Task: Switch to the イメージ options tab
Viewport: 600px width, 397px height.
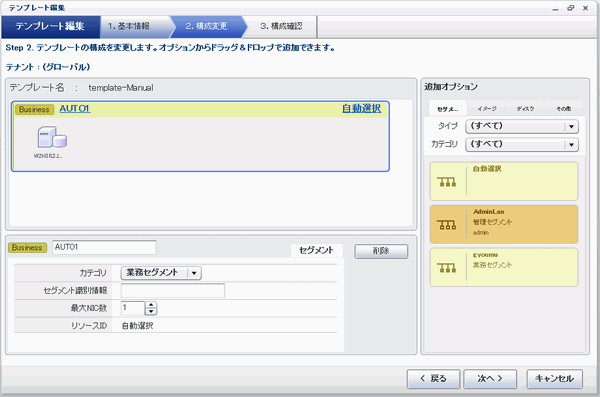Action: (487, 109)
